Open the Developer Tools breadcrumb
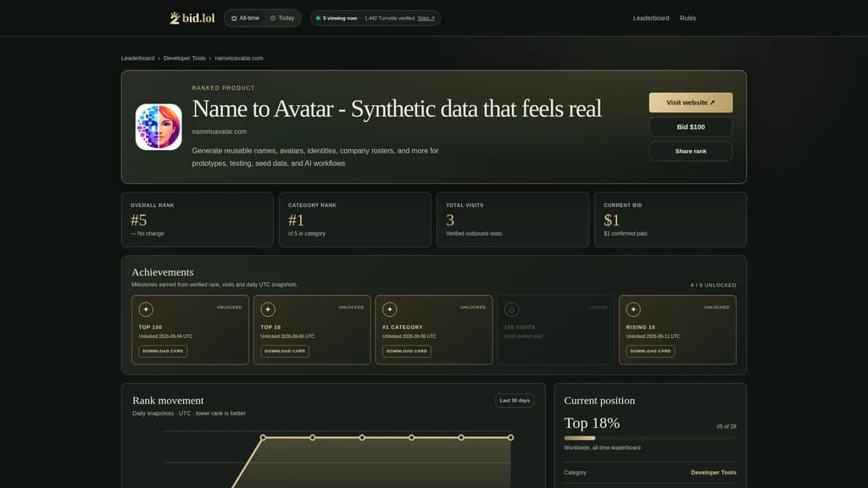The height and width of the screenshot is (488, 868). pos(184,58)
